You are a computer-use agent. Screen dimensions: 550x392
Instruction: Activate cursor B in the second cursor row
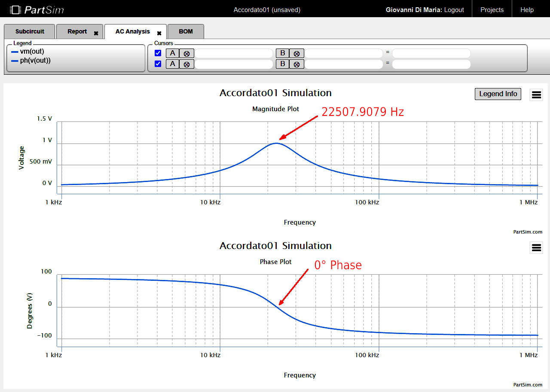click(281, 64)
